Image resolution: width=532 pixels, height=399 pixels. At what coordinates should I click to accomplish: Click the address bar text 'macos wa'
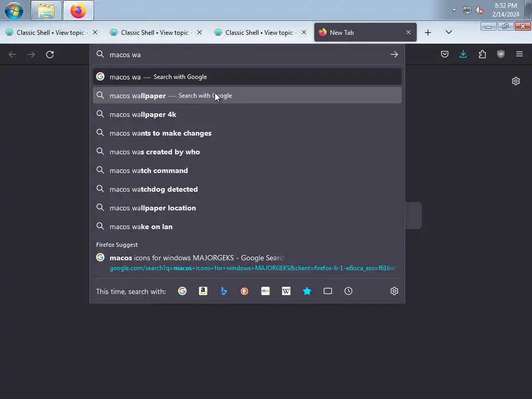(x=125, y=55)
